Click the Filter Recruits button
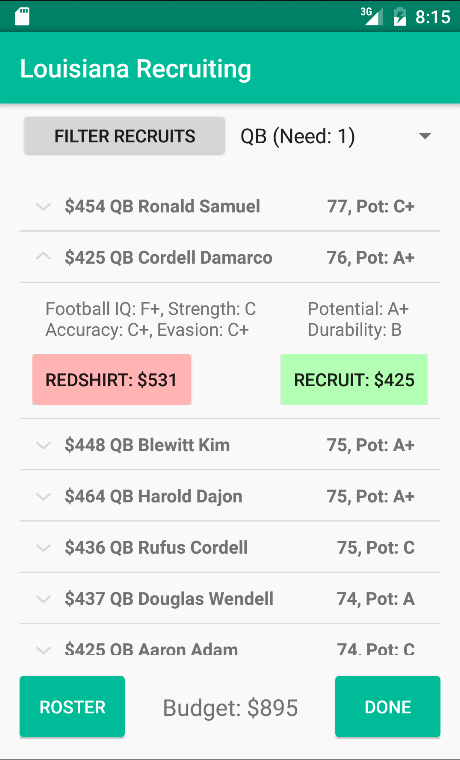460x760 pixels. click(x=125, y=136)
